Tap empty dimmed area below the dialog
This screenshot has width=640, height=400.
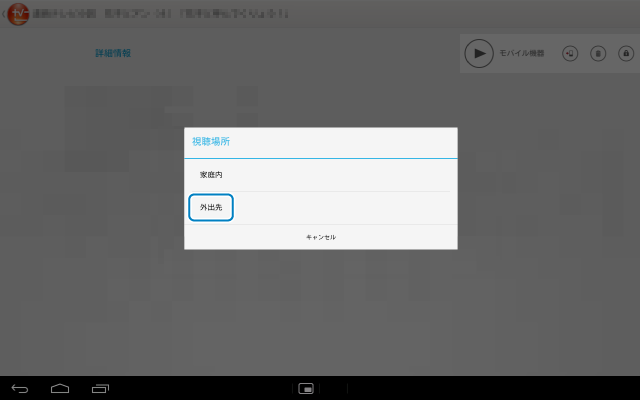pyautogui.click(x=320, y=310)
